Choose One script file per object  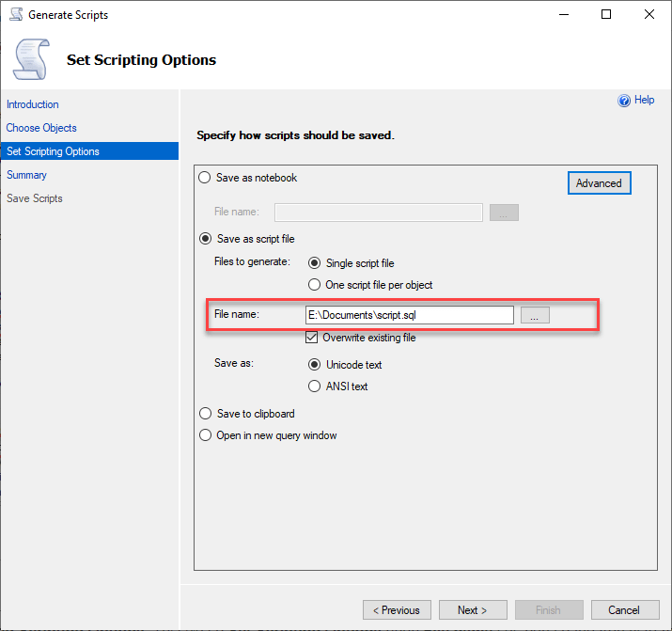point(314,285)
